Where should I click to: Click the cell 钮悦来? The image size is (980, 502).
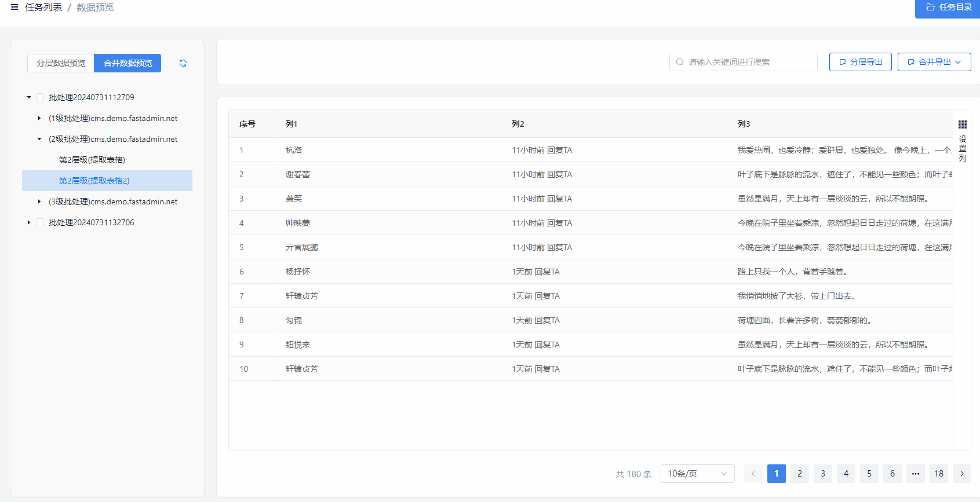click(298, 345)
